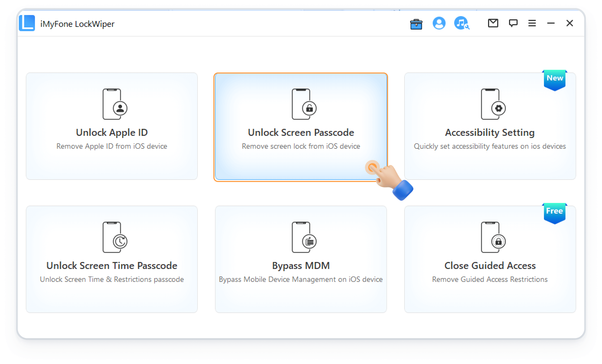Viewport: 602px width, 364px height.
Task: Click the minimize window button
Action: pyautogui.click(x=550, y=24)
